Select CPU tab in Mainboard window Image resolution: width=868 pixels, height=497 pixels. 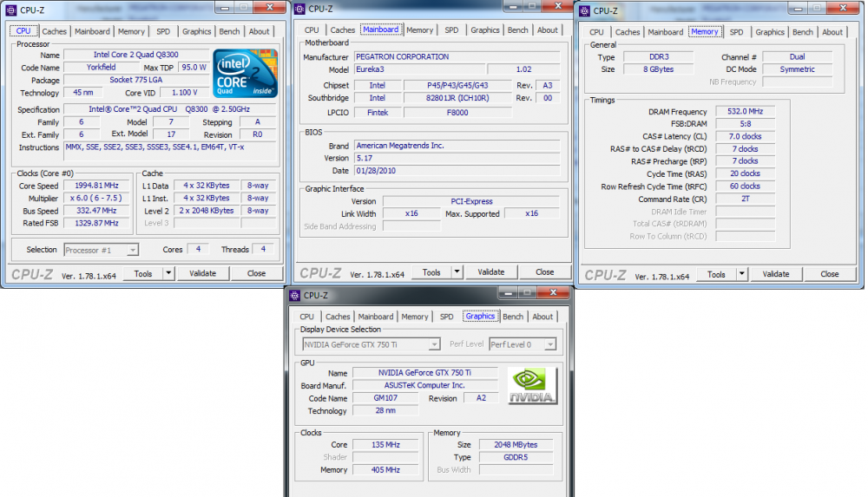[312, 29]
